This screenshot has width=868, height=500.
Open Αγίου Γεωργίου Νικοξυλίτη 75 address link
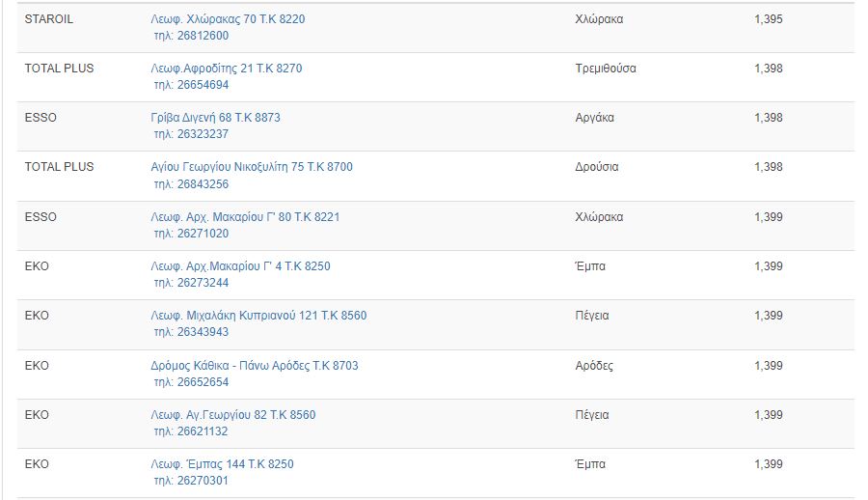[x=252, y=167]
